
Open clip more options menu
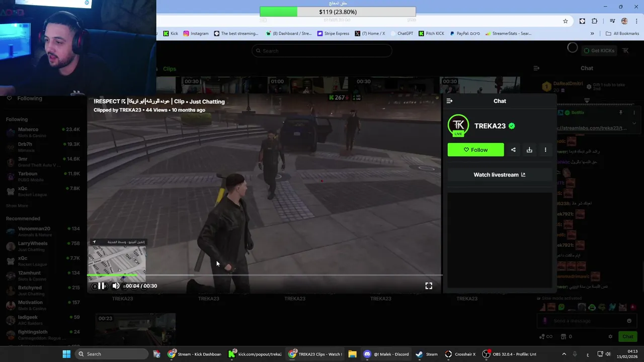click(545, 150)
